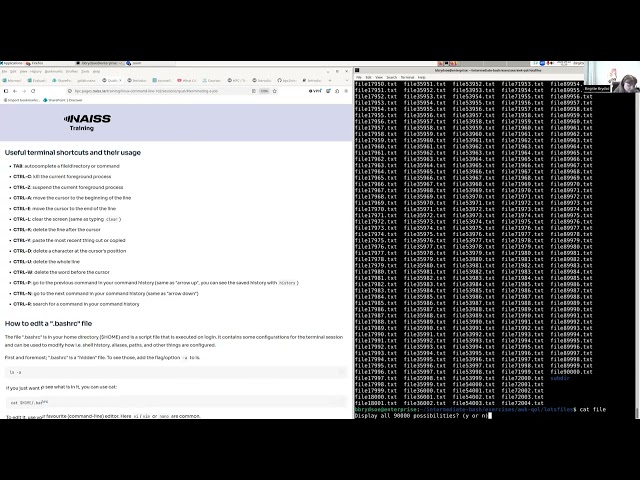
Task: Close the active Quals tab
Action: (120, 80)
